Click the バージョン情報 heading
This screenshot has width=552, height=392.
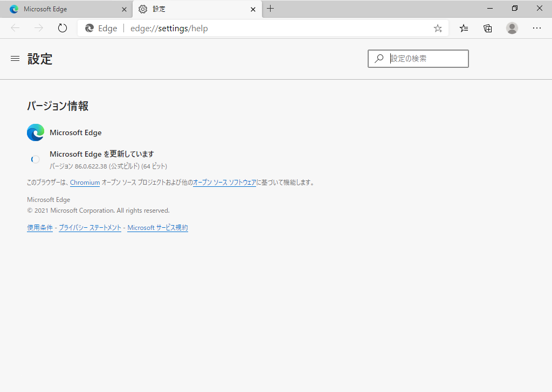click(58, 106)
